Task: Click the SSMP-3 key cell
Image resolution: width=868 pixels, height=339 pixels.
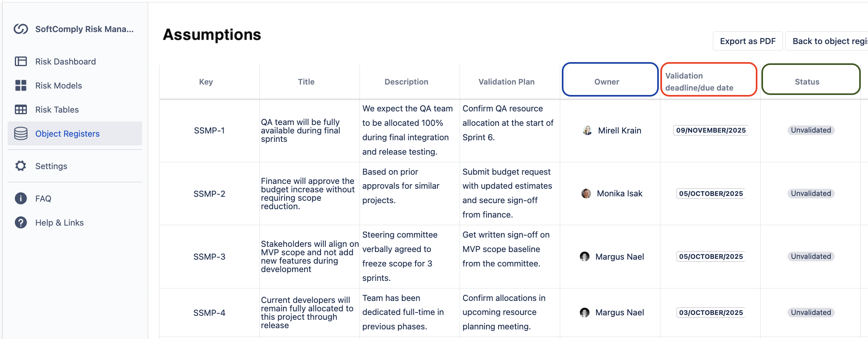Action: (x=209, y=256)
